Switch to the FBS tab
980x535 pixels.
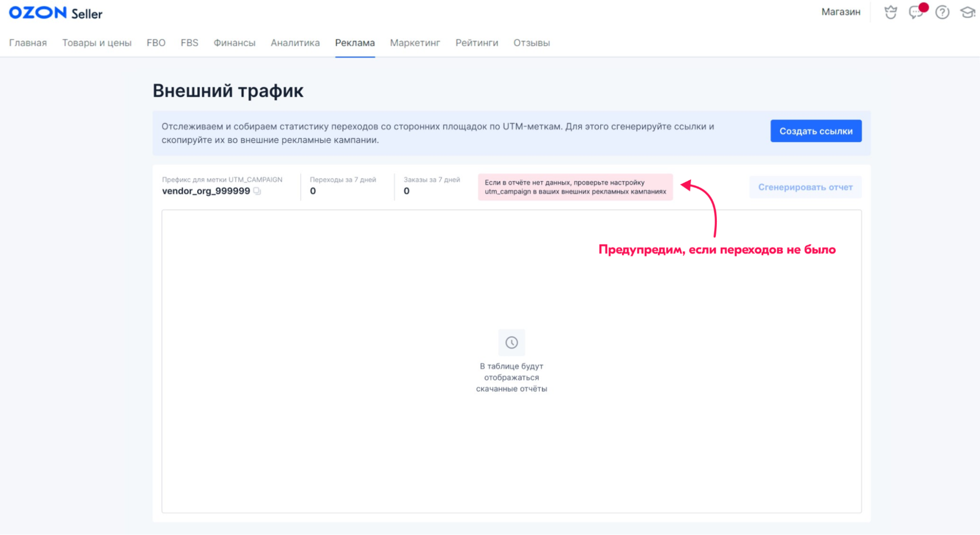coord(189,43)
